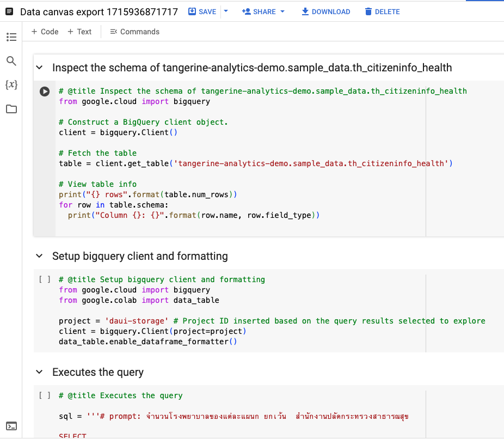This screenshot has height=445, width=504.
Task: Click the 'Executes the query' heading text
Action: pyautogui.click(x=98, y=372)
